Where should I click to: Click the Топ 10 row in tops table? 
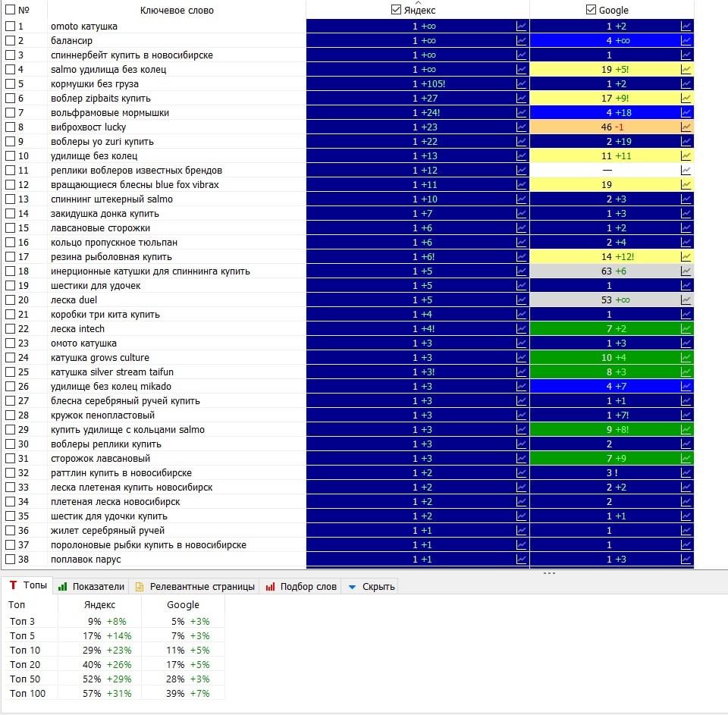(116, 650)
